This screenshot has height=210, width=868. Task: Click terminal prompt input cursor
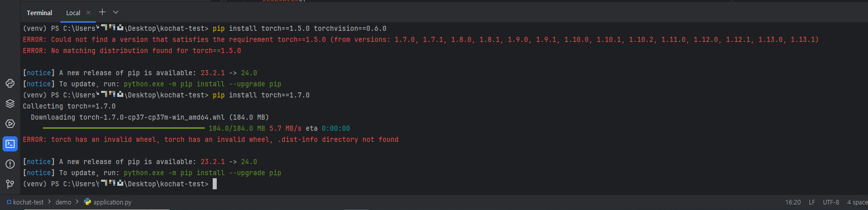click(215, 184)
